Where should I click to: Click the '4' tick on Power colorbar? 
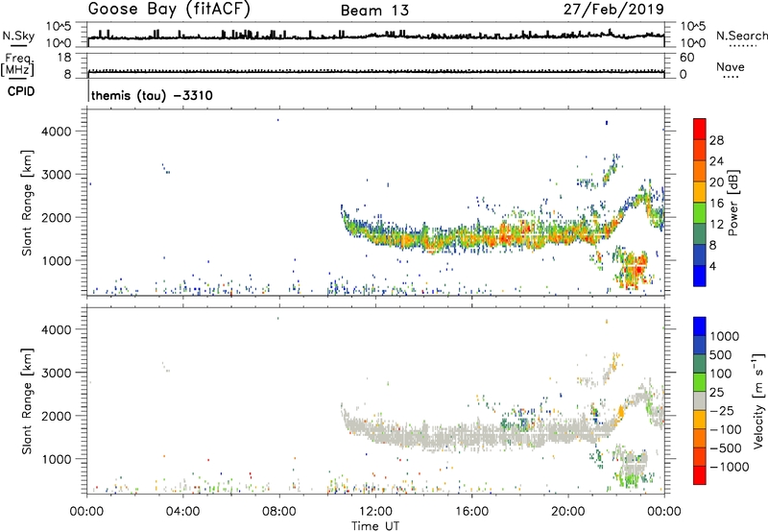click(x=712, y=266)
